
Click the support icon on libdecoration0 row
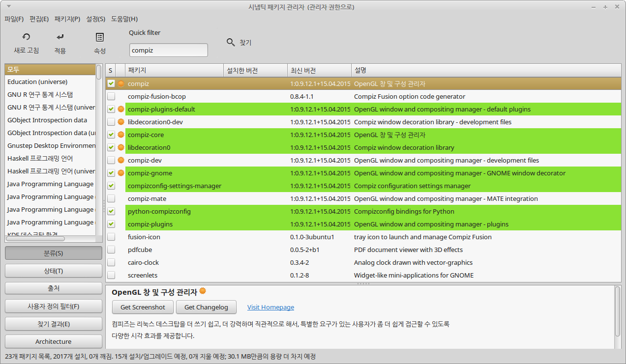(x=120, y=147)
